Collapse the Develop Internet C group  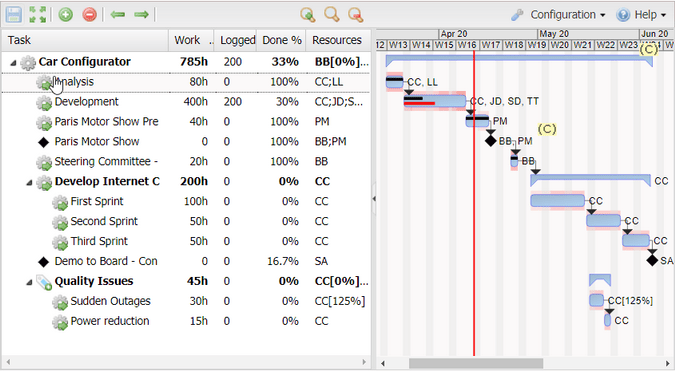click(29, 182)
